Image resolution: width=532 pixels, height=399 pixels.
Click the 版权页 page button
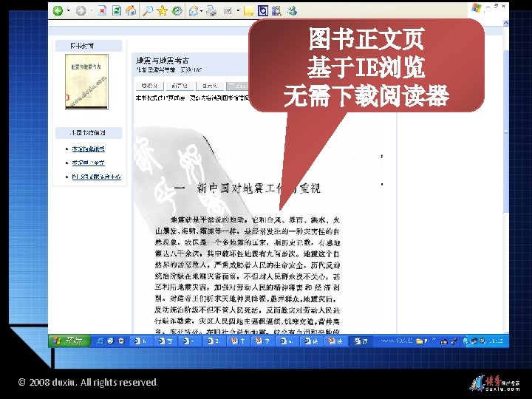coord(149,86)
